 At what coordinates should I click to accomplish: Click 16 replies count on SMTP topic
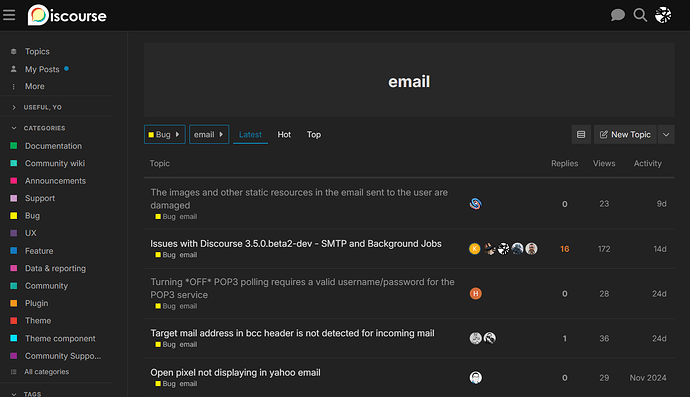point(565,249)
